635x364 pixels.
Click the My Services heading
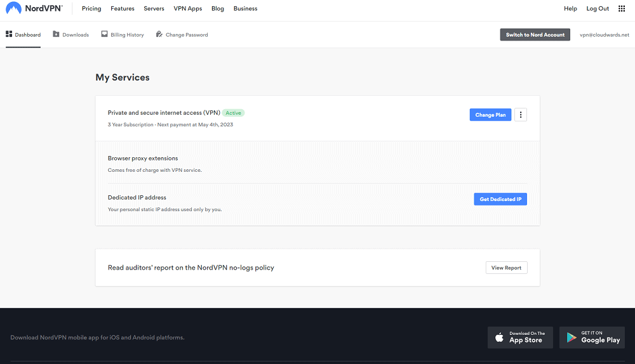(x=123, y=77)
